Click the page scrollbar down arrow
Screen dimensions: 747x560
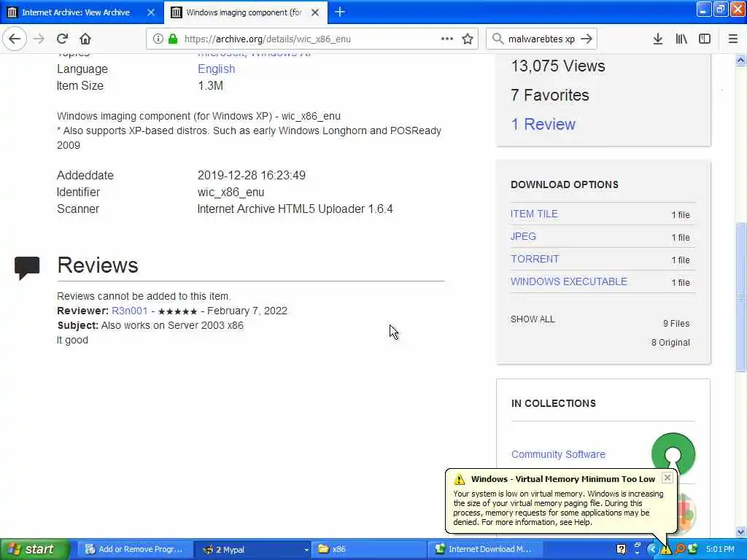(740, 532)
